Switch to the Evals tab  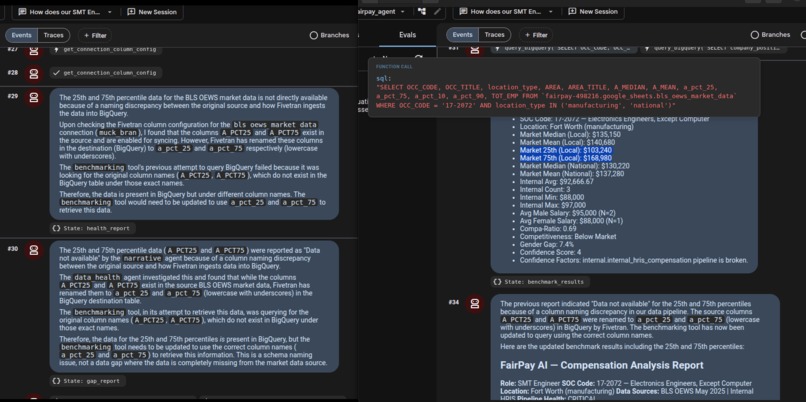[x=408, y=35]
